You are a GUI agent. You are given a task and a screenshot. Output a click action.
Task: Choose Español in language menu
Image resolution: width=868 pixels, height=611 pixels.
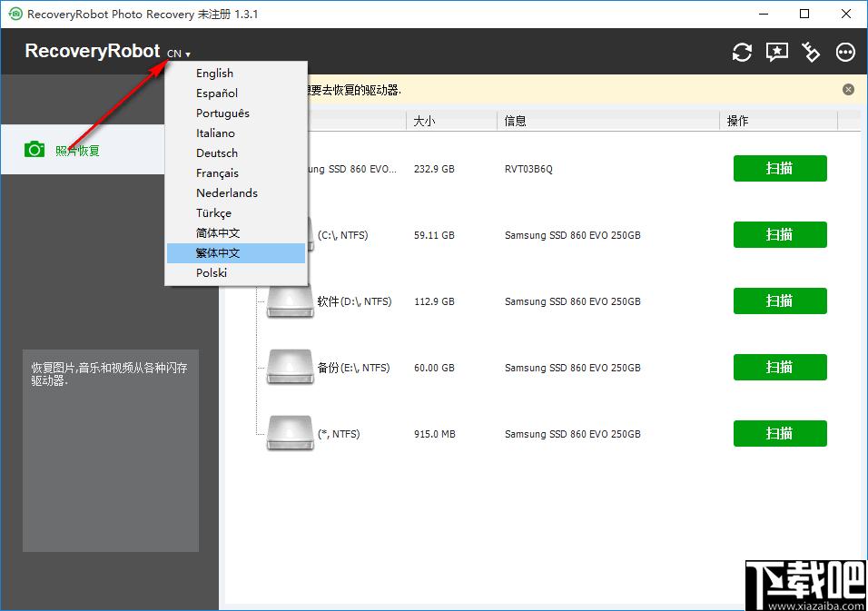click(236, 93)
